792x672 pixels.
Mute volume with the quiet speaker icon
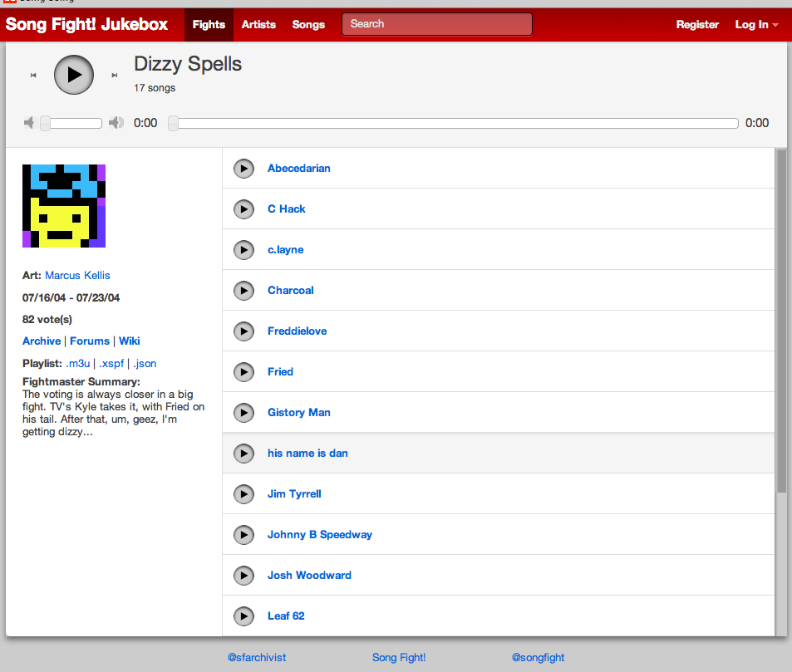[x=29, y=123]
